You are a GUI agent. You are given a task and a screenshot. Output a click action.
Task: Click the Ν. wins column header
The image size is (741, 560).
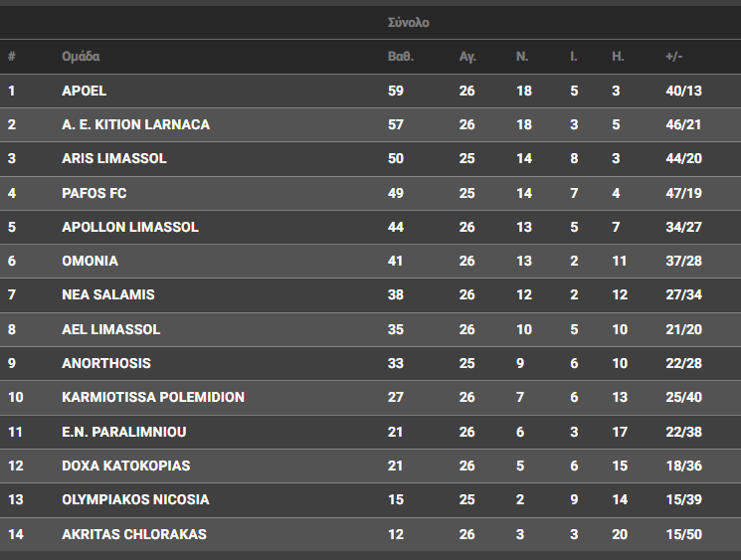(522, 57)
